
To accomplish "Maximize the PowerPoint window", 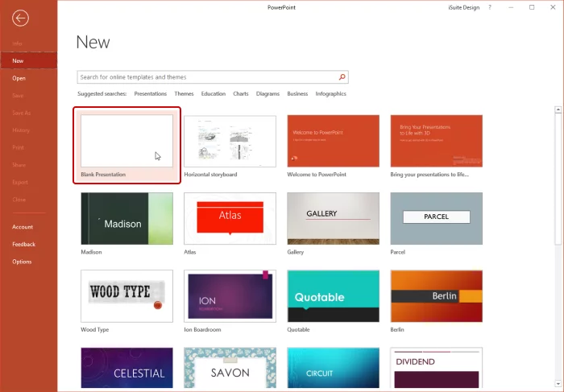I will tap(532, 7).
